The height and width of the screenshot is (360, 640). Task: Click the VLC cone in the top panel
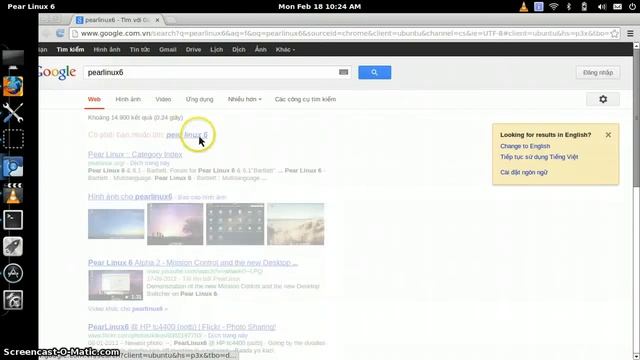pos(523,7)
